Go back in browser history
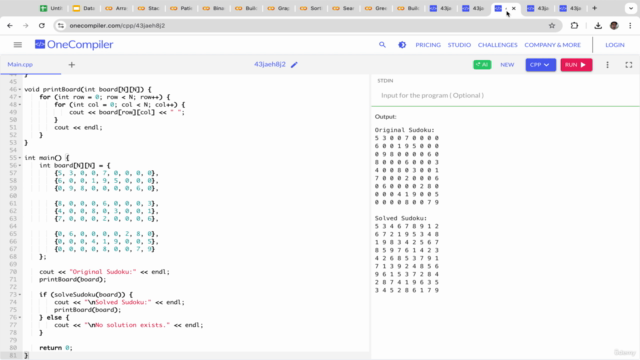640x360 pixels. (10, 25)
